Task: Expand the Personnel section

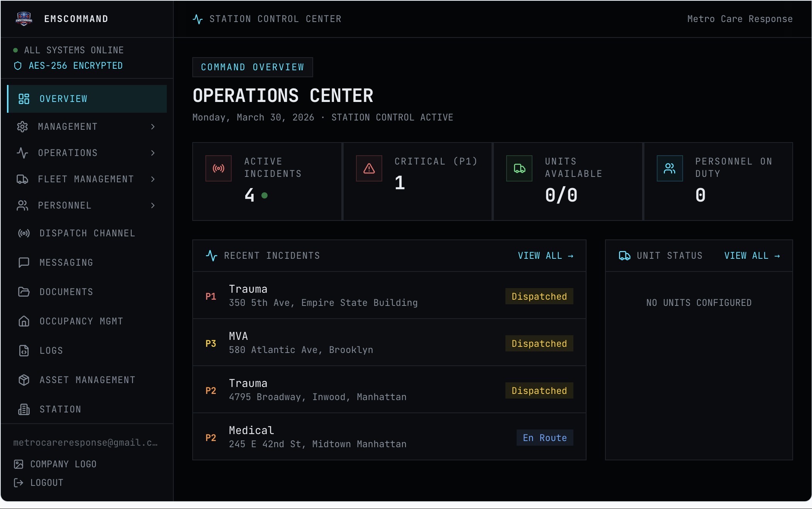Action: 153,205
